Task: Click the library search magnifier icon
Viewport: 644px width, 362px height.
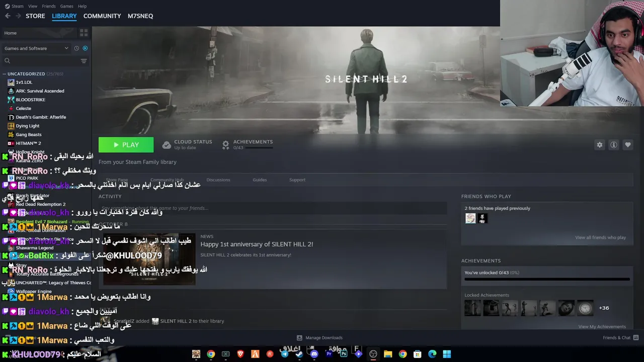Action: click(x=7, y=61)
